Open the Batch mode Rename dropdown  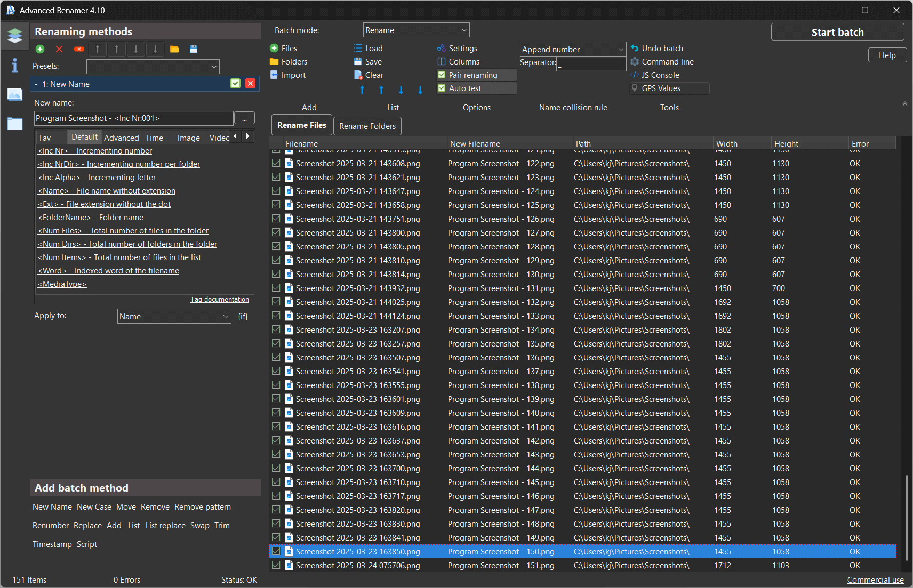coord(416,30)
